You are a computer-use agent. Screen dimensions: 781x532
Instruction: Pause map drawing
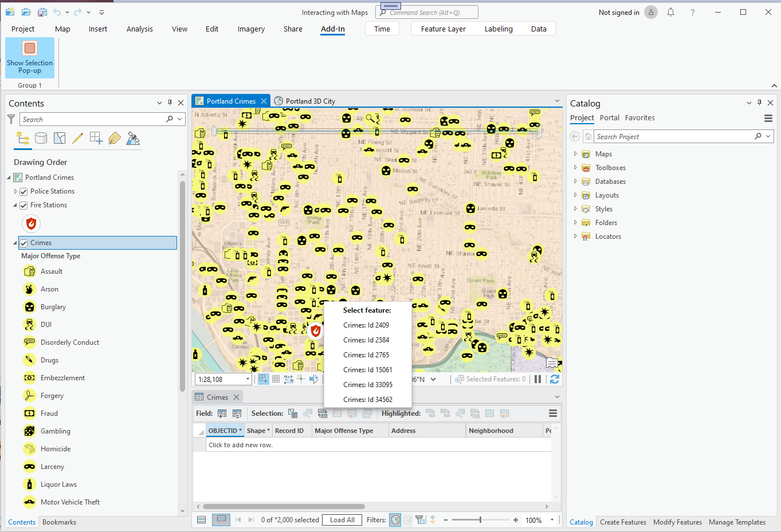537,379
